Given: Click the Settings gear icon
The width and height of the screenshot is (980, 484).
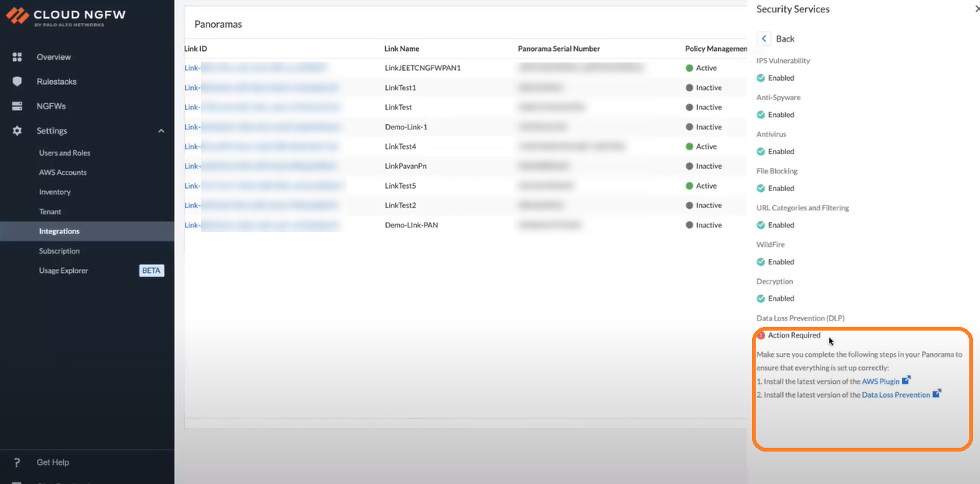Looking at the screenshot, I should point(17,131).
